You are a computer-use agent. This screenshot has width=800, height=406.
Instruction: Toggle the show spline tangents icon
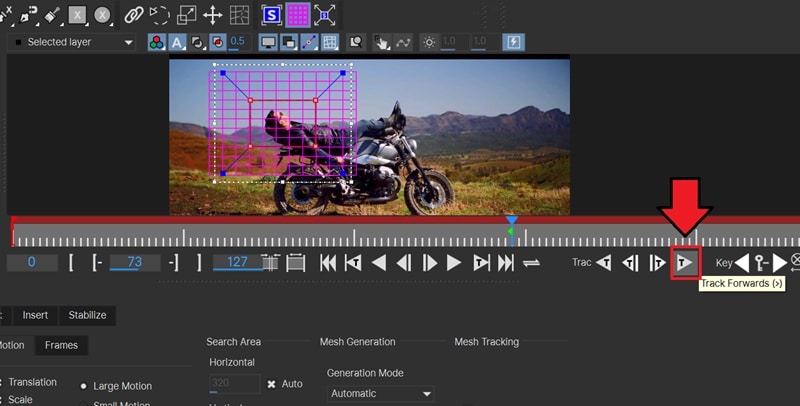309,42
